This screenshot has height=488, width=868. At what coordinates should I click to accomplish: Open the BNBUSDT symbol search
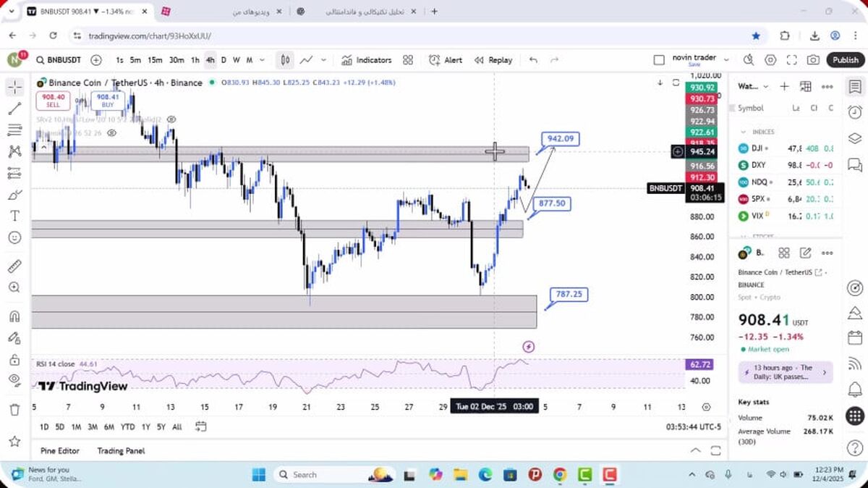click(59, 60)
